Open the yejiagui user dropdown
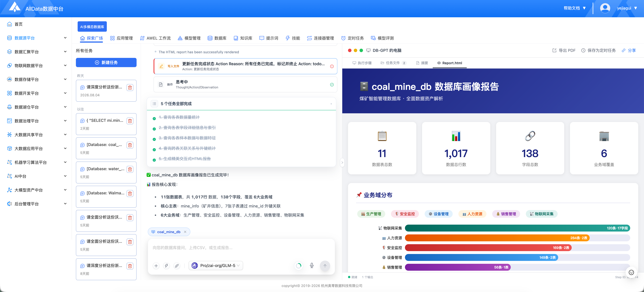 [627, 8]
